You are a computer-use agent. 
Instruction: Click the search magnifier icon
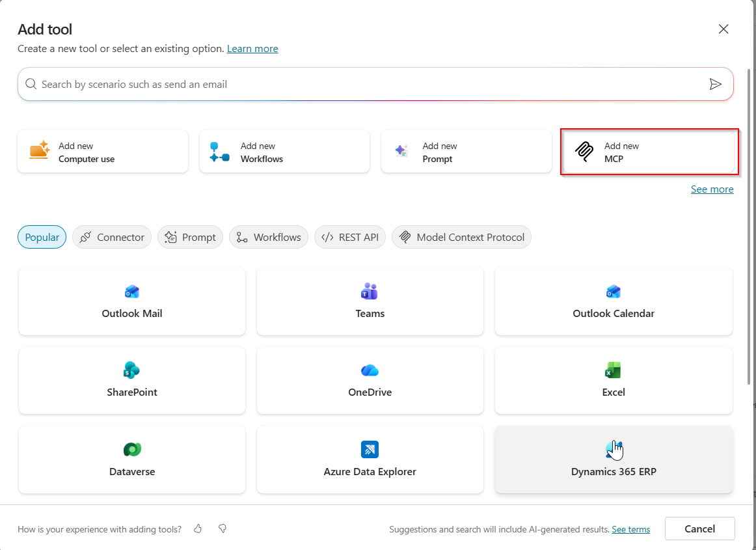pyautogui.click(x=31, y=84)
